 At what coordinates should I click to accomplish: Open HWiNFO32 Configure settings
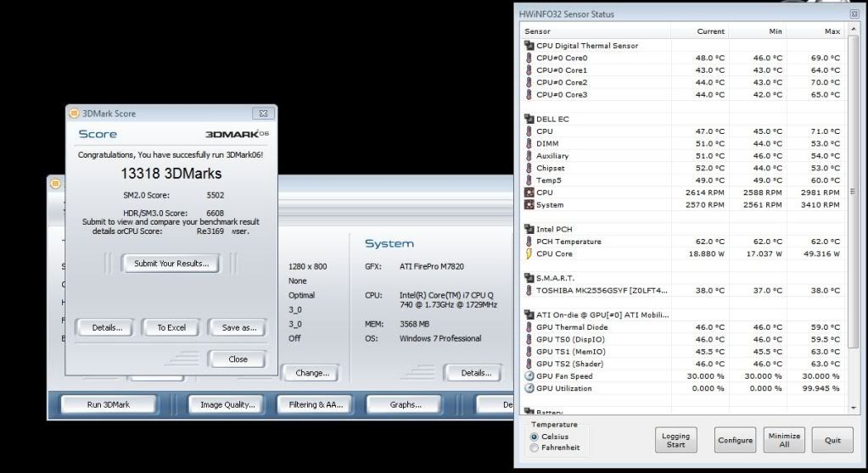pyautogui.click(x=735, y=440)
